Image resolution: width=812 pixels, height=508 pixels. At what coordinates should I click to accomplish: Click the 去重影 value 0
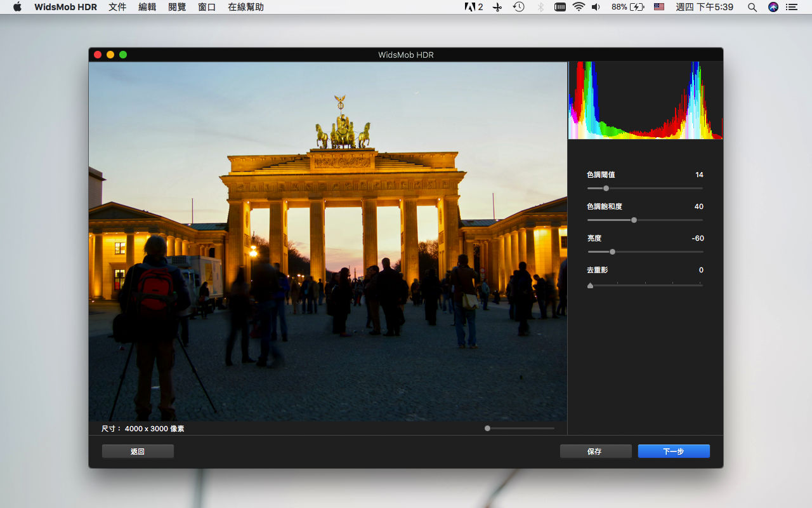pyautogui.click(x=701, y=270)
